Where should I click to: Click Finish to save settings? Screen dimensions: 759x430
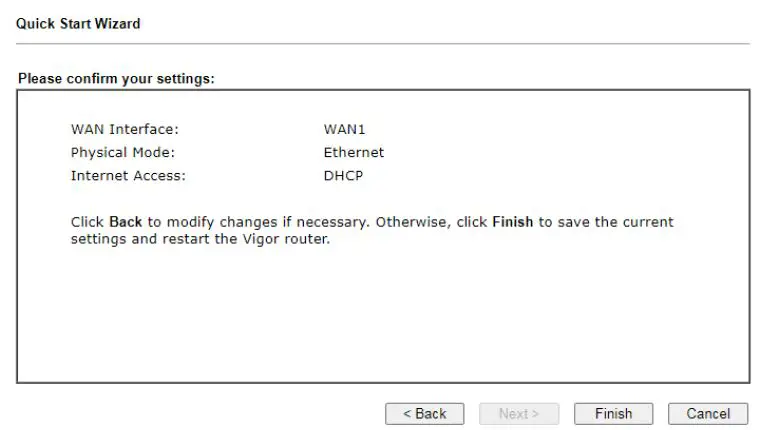[x=613, y=414]
